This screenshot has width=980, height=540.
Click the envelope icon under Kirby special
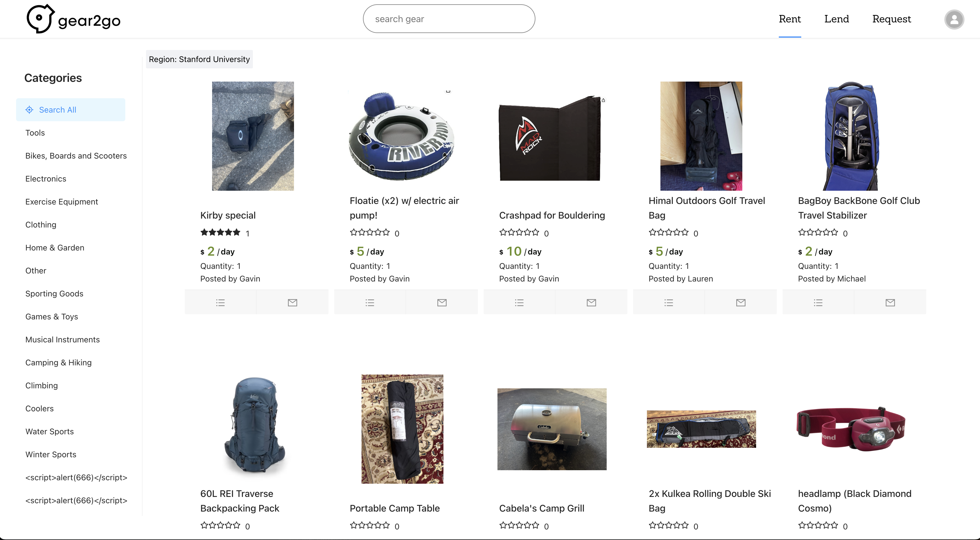click(292, 302)
